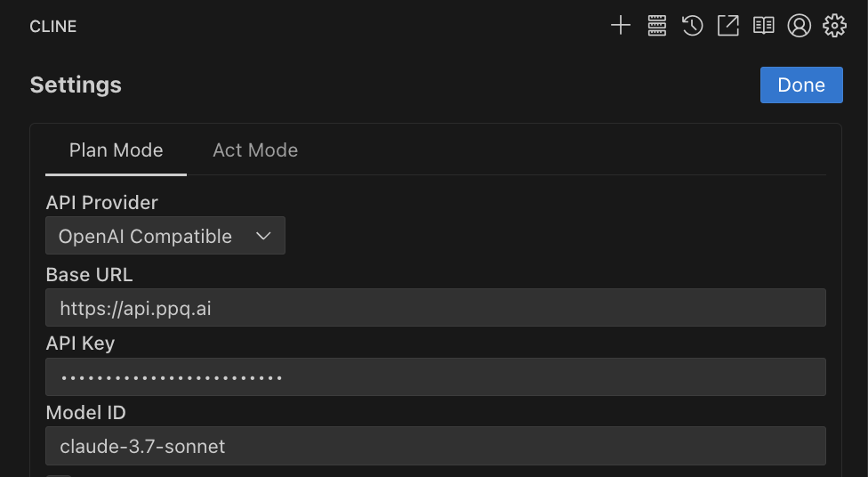Click the Settings heading text

[x=76, y=85]
